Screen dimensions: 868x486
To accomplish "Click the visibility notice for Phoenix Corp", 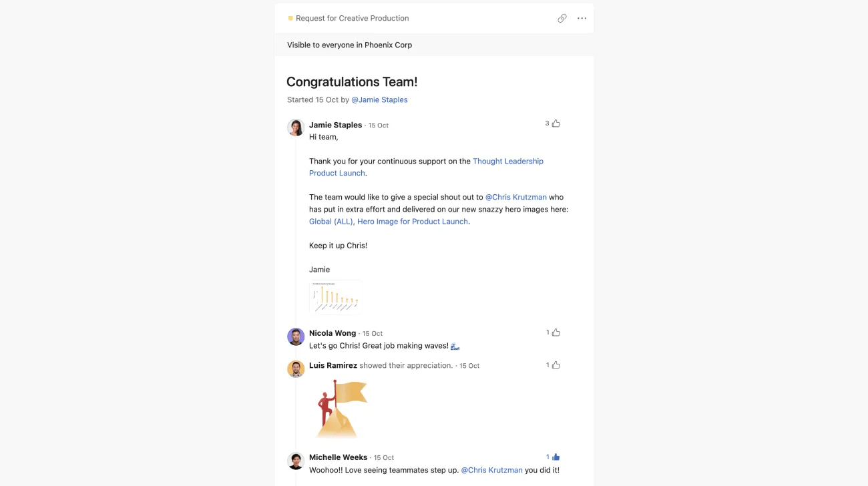I will click(349, 45).
